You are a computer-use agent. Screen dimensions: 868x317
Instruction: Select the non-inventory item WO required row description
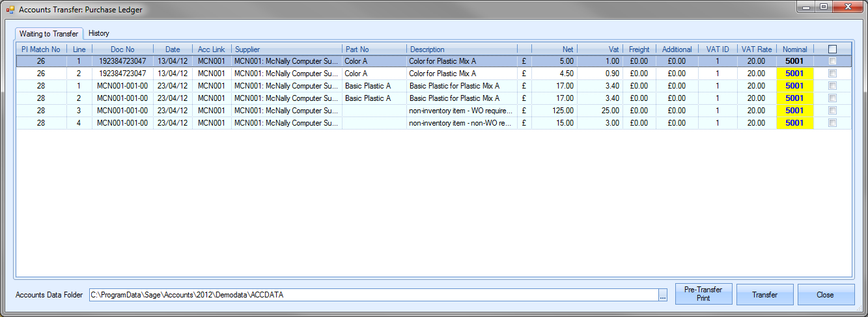tap(461, 111)
